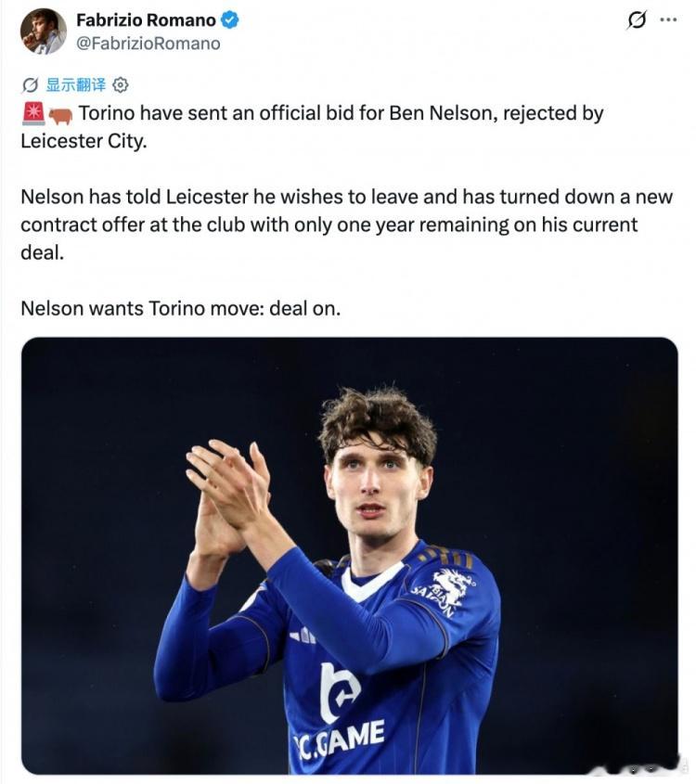Click the red siren emoji
Viewport: 696px width, 784px height.
point(33,113)
